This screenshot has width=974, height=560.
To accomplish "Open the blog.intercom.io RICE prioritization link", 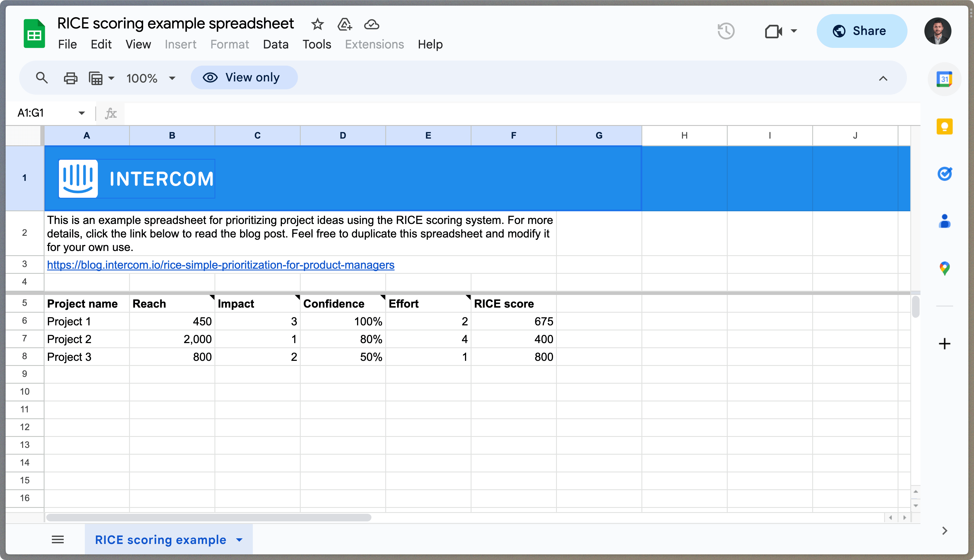I will (220, 265).
